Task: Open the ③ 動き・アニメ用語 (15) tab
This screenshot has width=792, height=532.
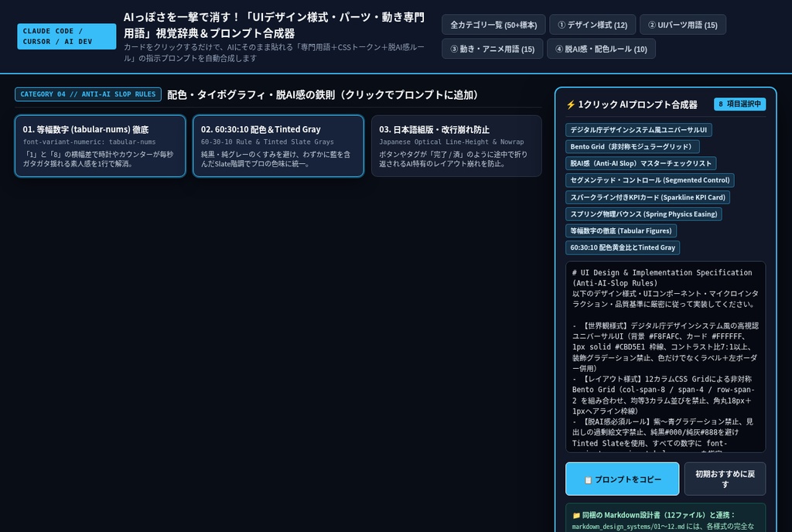Action: pyautogui.click(x=493, y=49)
